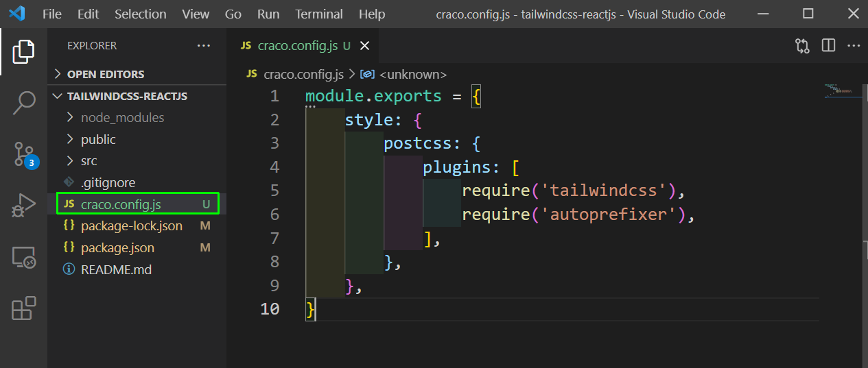Click the git icon of .gitignore
868x368 pixels.
[68, 183]
